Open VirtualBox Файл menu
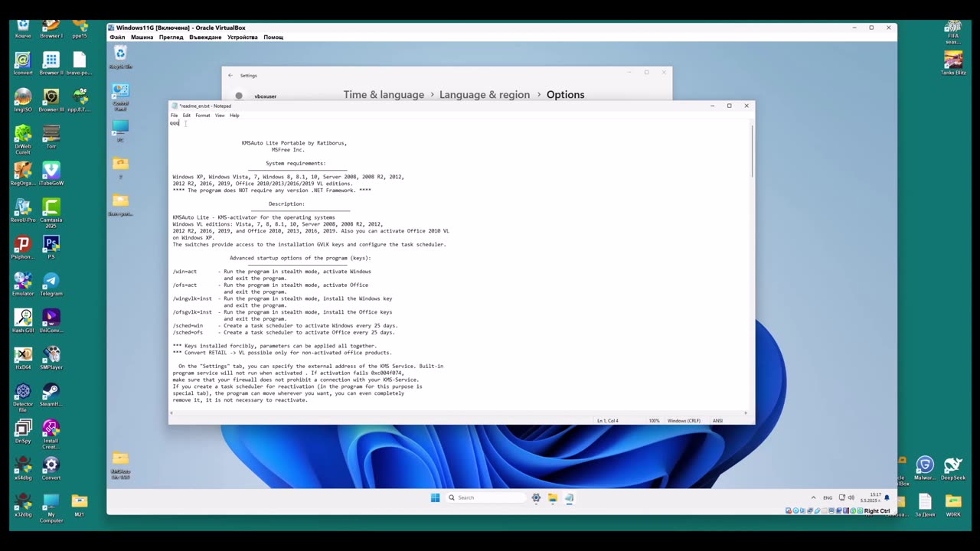The width and height of the screenshot is (980, 551). click(117, 37)
